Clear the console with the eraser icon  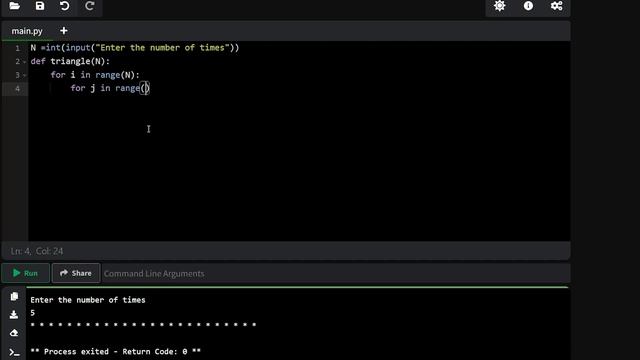[14, 333]
